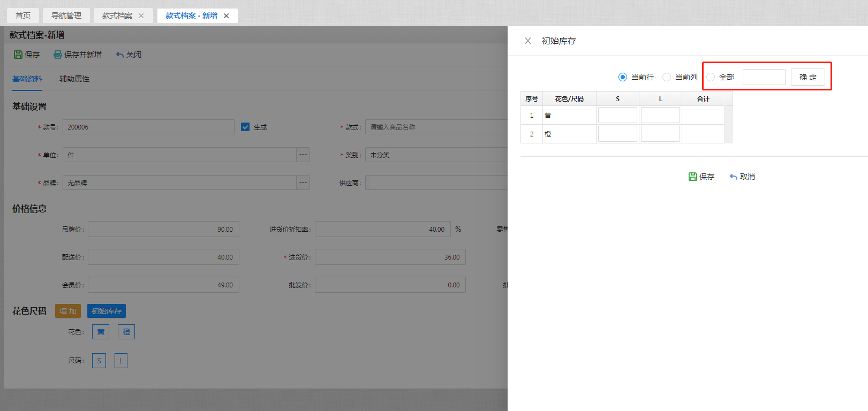Click the L cell input for 黄 row
The image size is (868, 411).
pos(660,115)
